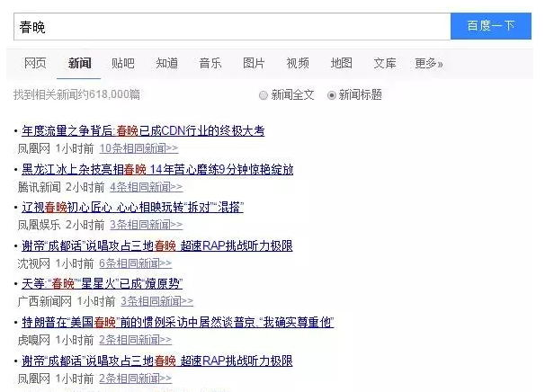
Task: Switch to the 图片 tab
Action: (254, 63)
